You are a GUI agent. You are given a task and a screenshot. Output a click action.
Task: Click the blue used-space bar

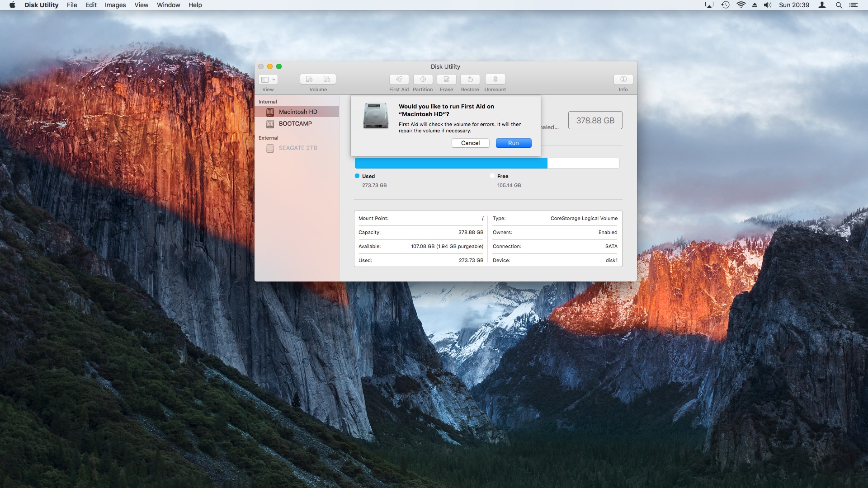(451, 163)
